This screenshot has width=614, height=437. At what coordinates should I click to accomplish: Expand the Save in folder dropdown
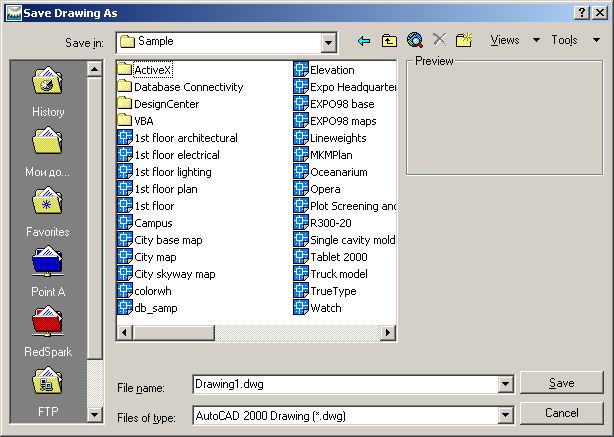[329, 43]
